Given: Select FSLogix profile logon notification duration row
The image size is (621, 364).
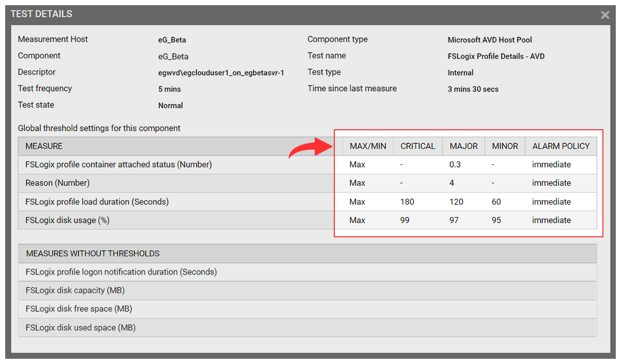Looking at the screenshot, I should [x=307, y=272].
